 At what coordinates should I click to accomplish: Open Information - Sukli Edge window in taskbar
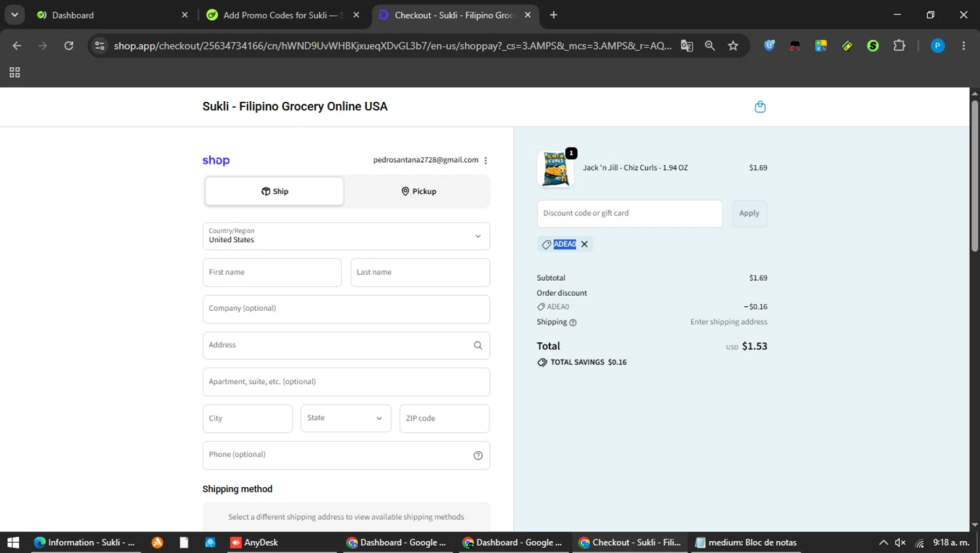(85, 543)
